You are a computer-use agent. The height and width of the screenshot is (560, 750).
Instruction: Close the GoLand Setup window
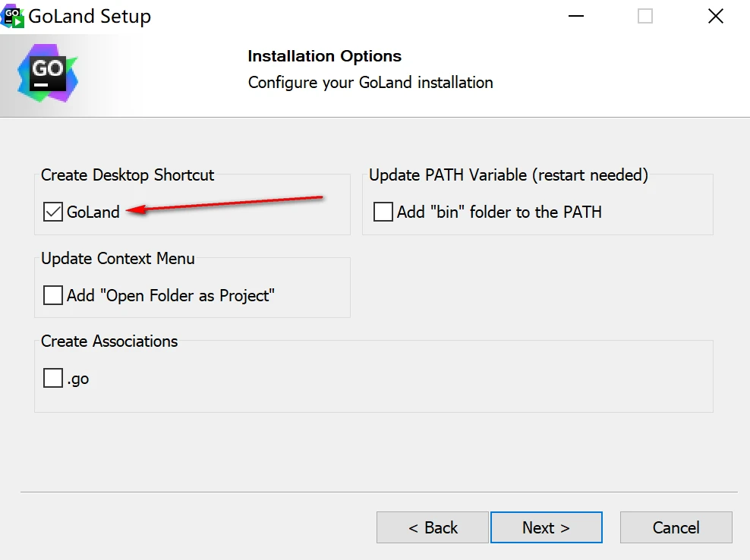click(x=716, y=16)
